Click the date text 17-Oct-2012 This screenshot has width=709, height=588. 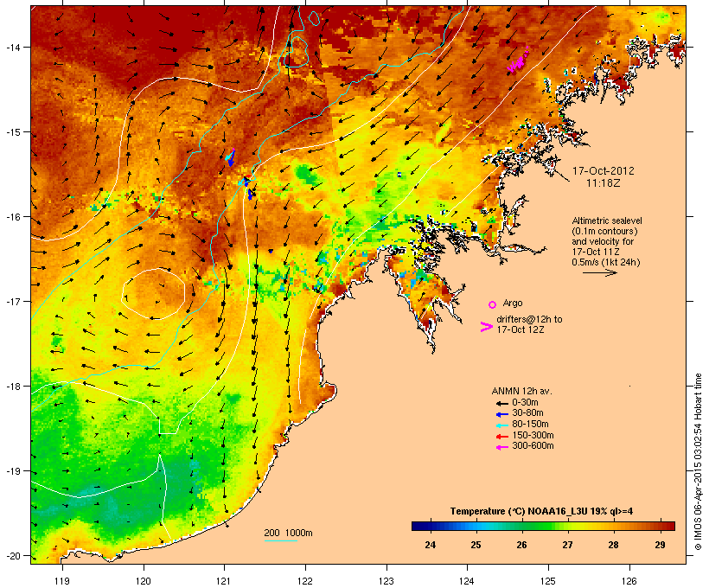click(604, 171)
